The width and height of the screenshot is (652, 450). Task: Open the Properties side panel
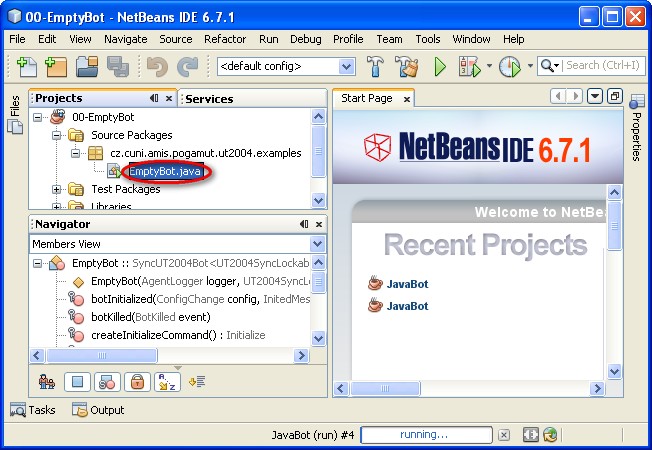pyautogui.click(x=636, y=128)
